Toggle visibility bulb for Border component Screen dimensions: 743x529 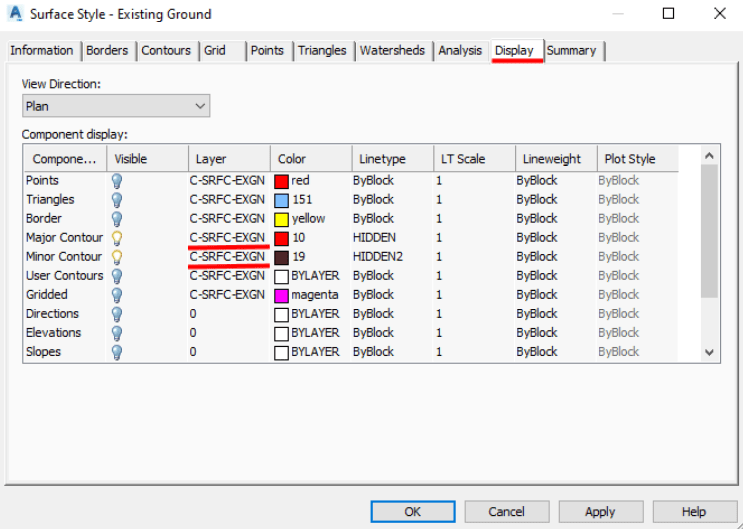click(117, 219)
